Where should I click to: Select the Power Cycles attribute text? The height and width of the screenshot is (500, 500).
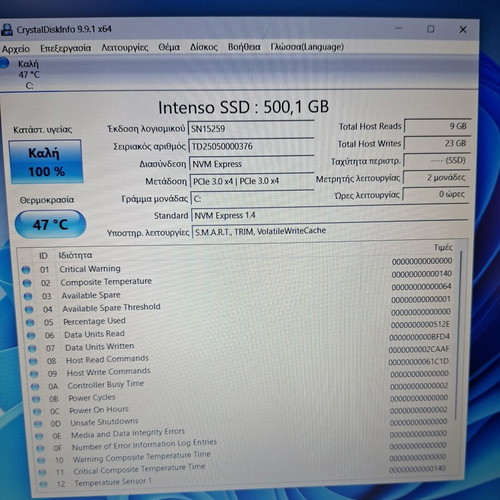[92, 398]
